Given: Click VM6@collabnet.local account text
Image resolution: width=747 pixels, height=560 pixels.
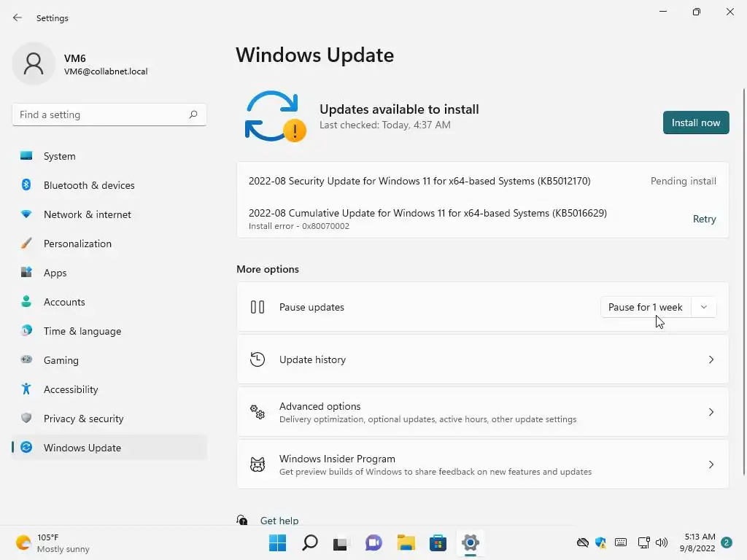Looking at the screenshot, I should [x=106, y=71].
